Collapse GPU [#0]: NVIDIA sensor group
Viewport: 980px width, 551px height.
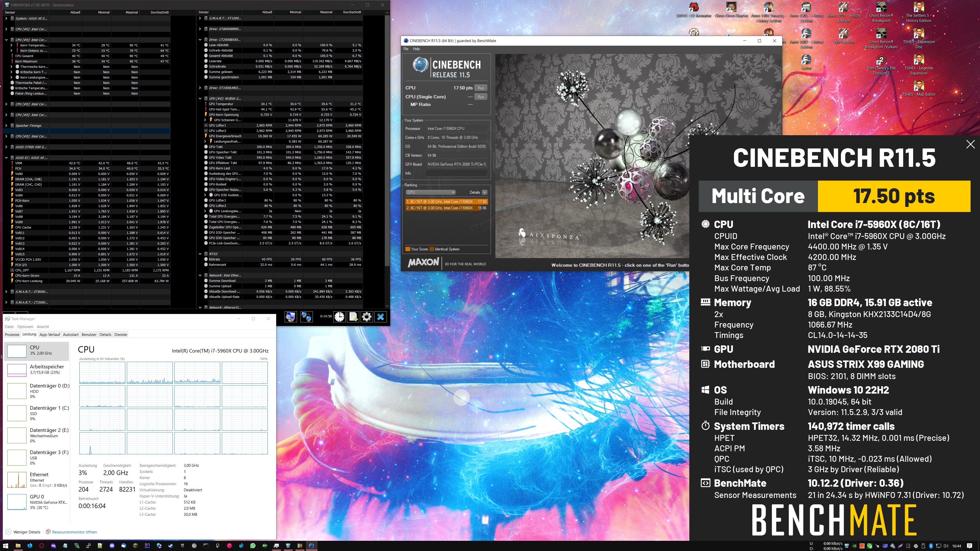[200, 98]
